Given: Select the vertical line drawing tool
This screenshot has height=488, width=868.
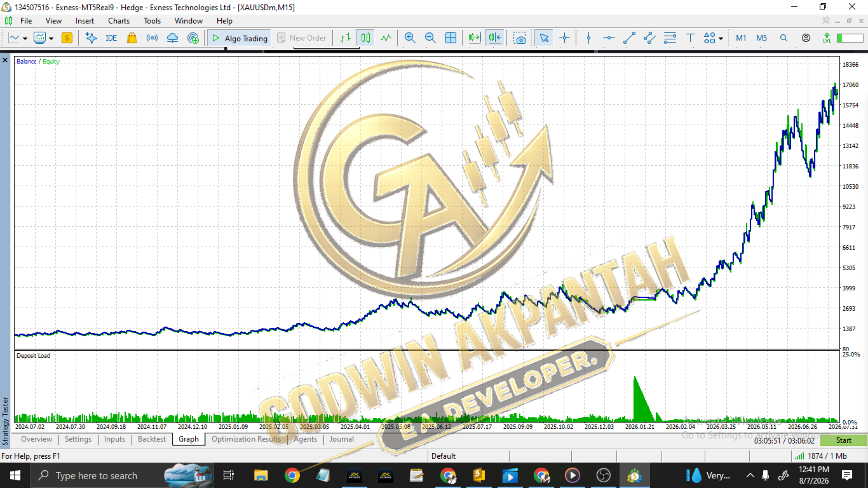Looking at the screenshot, I should pyautogui.click(x=588, y=38).
